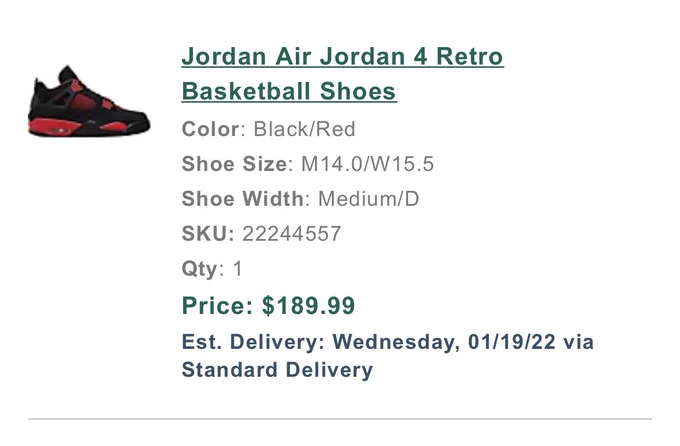The width and height of the screenshot is (680, 446).
Task: Click the Price label
Action: tap(218, 305)
